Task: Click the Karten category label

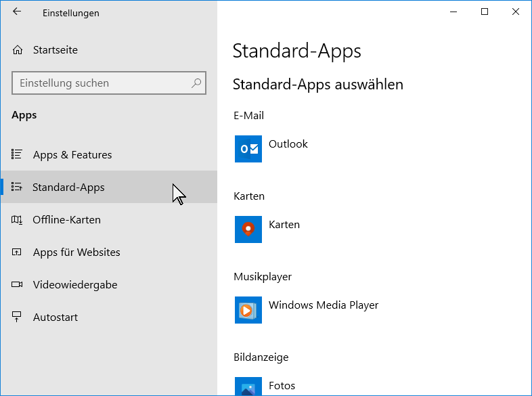Action: pyautogui.click(x=249, y=196)
